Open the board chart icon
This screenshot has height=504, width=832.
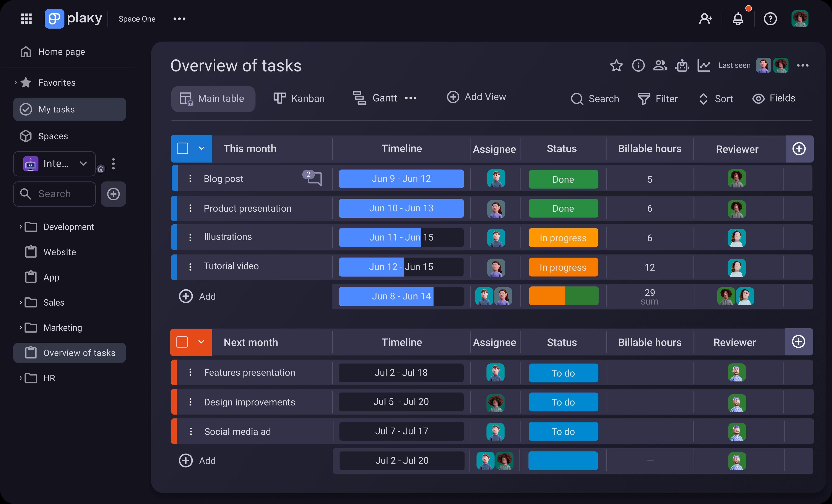tap(704, 65)
